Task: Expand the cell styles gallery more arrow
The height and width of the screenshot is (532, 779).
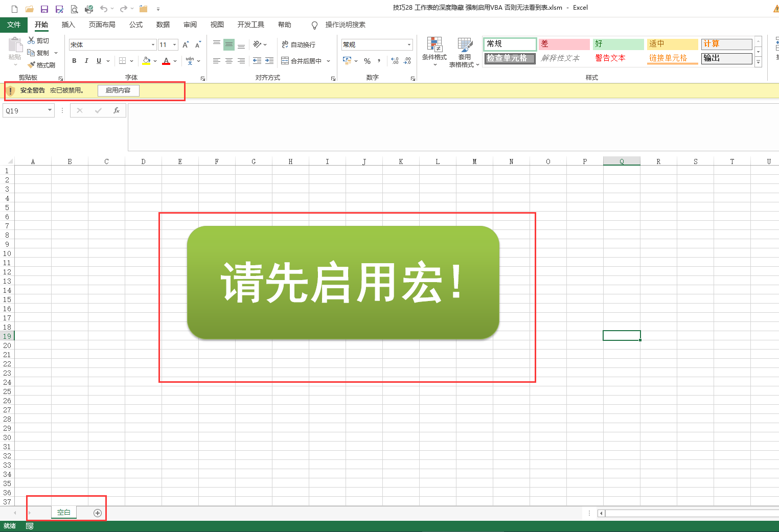Action: pyautogui.click(x=758, y=62)
